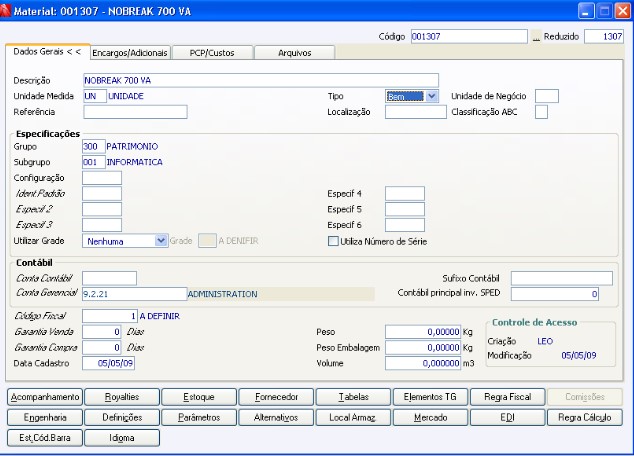Click the Subgrupo code field
Screen dimensions: 634x456
click(93, 162)
